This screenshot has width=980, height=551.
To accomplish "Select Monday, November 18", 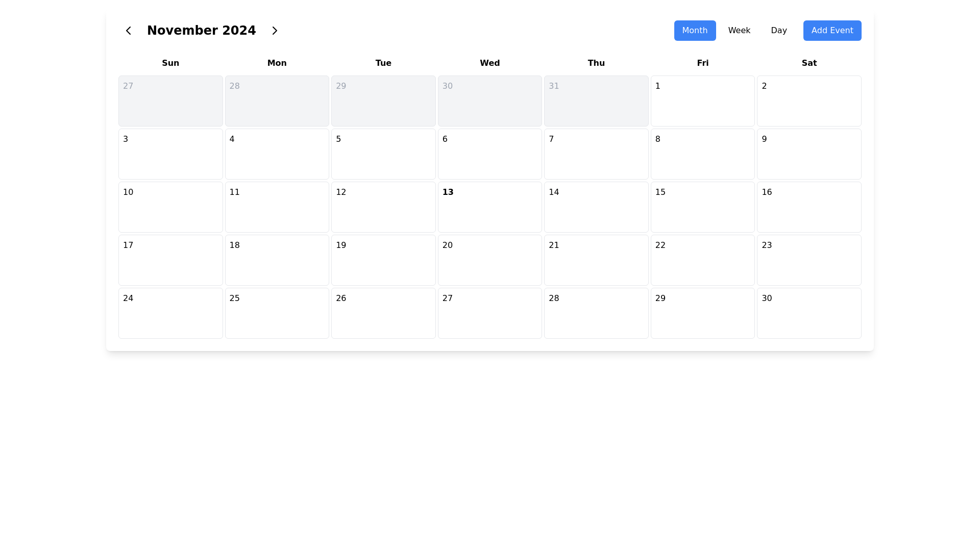I will click(277, 260).
